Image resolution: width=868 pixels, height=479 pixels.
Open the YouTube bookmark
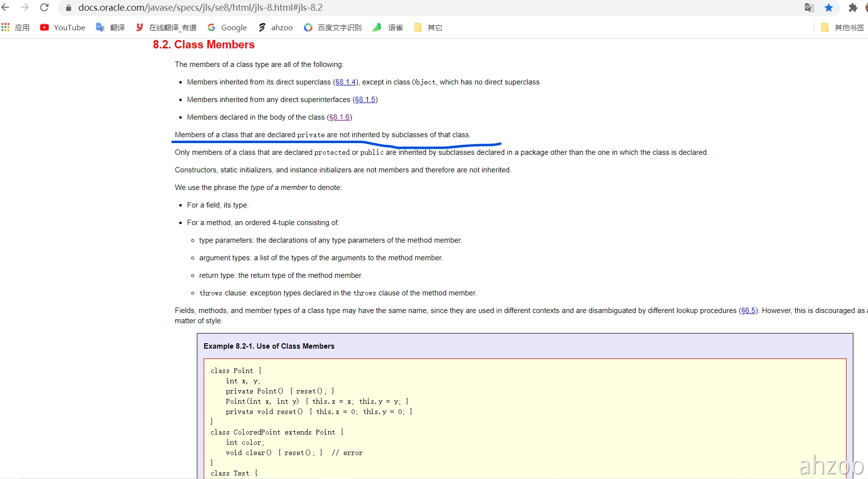63,27
